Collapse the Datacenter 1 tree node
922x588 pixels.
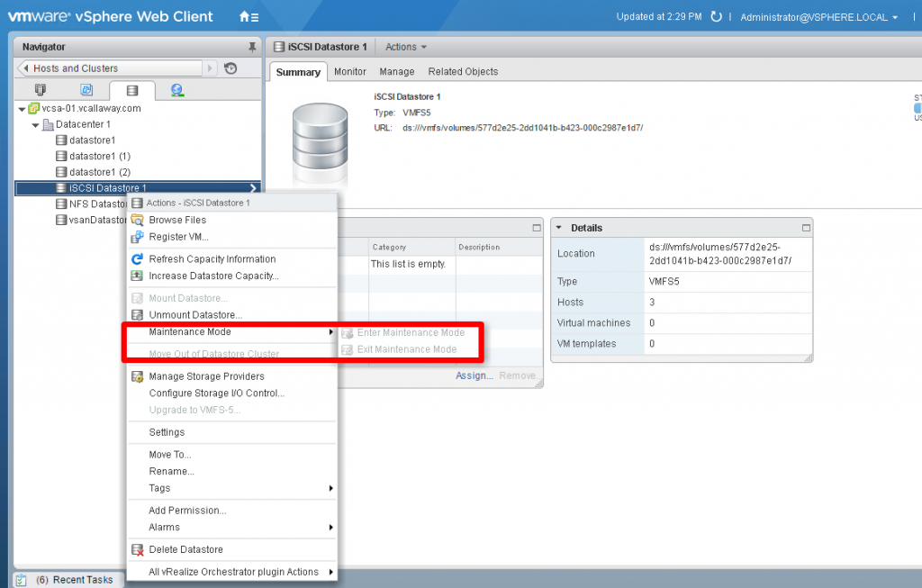pos(35,124)
